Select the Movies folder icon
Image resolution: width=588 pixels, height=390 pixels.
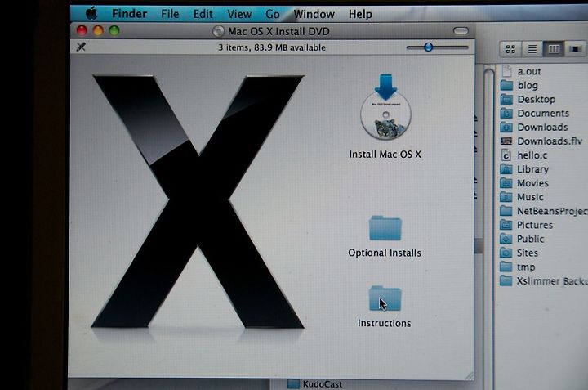[x=506, y=183]
